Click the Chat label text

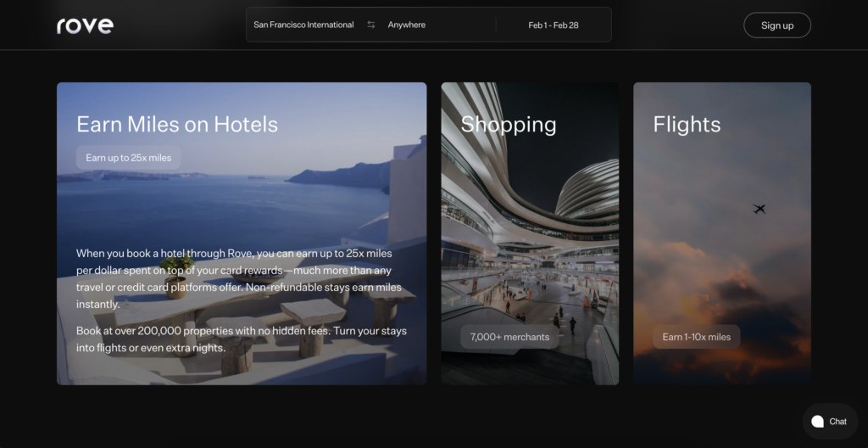click(x=838, y=422)
